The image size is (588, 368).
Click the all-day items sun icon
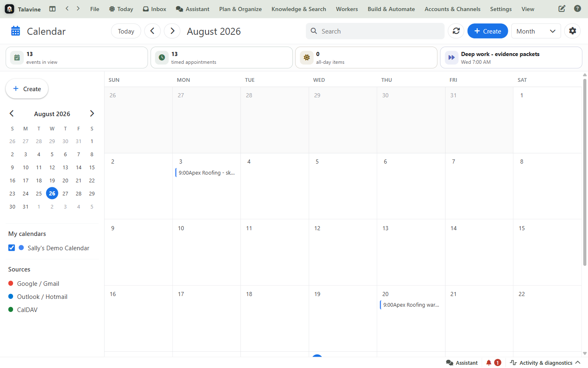(307, 58)
